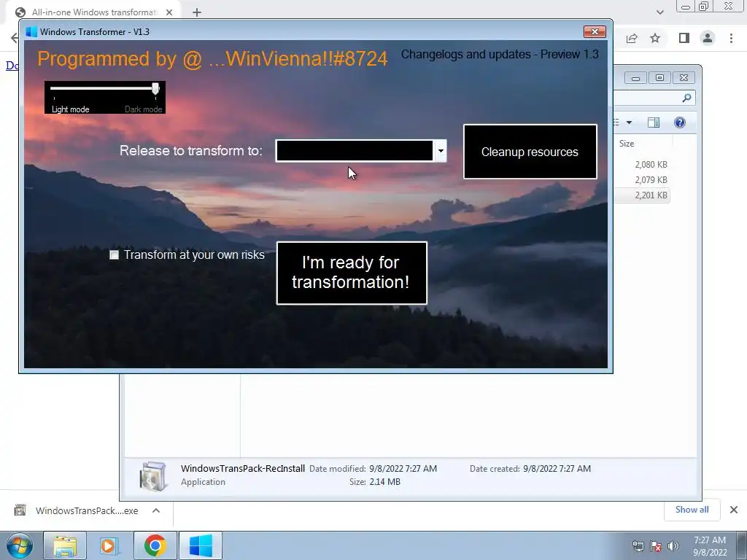Open the Explorer change view dropdown arrow

(629, 122)
